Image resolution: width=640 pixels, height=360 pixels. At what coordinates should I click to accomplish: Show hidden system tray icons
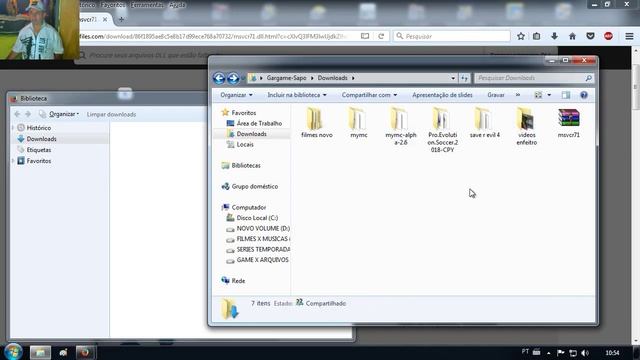[x=549, y=353]
